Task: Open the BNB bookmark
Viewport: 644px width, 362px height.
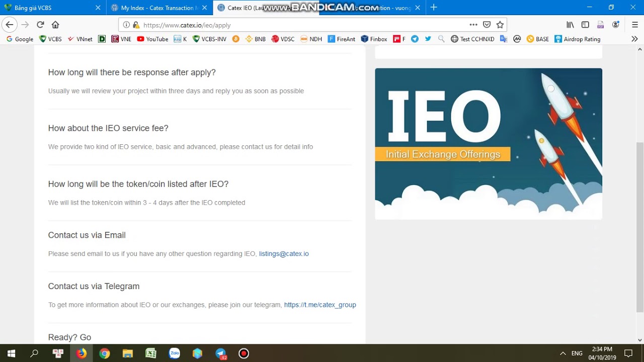Action: (255, 39)
